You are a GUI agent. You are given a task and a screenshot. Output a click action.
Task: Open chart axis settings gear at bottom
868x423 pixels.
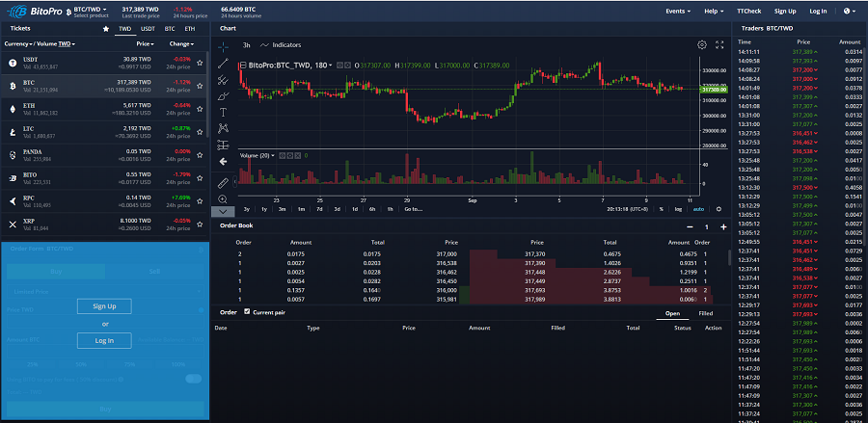pos(719,209)
